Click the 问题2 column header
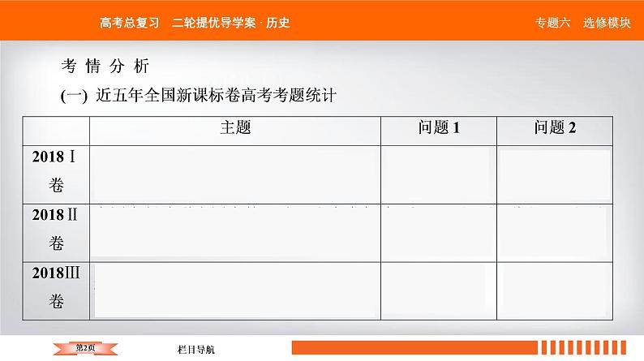Image resolution: width=644 pixels, height=361 pixels. point(555,127)
